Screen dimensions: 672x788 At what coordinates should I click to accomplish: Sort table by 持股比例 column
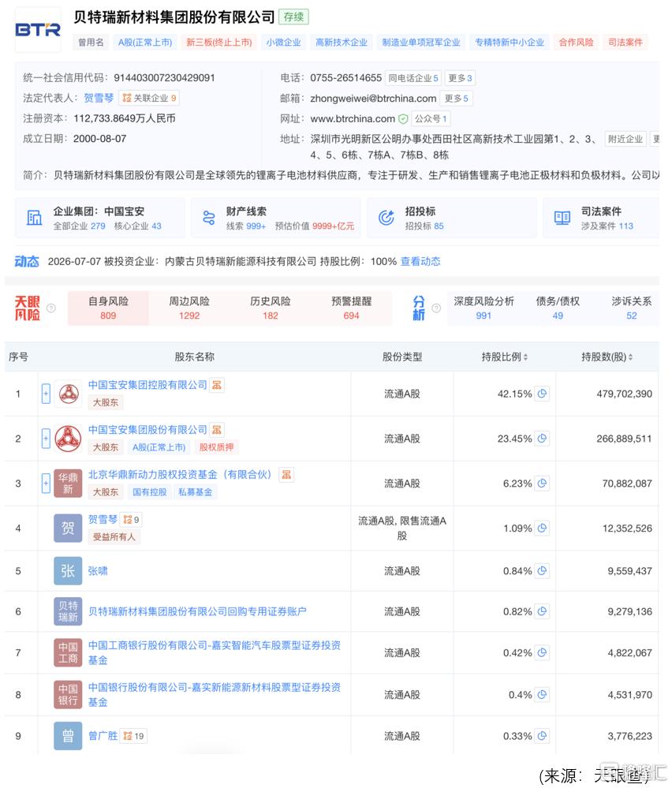coord(505,357)
